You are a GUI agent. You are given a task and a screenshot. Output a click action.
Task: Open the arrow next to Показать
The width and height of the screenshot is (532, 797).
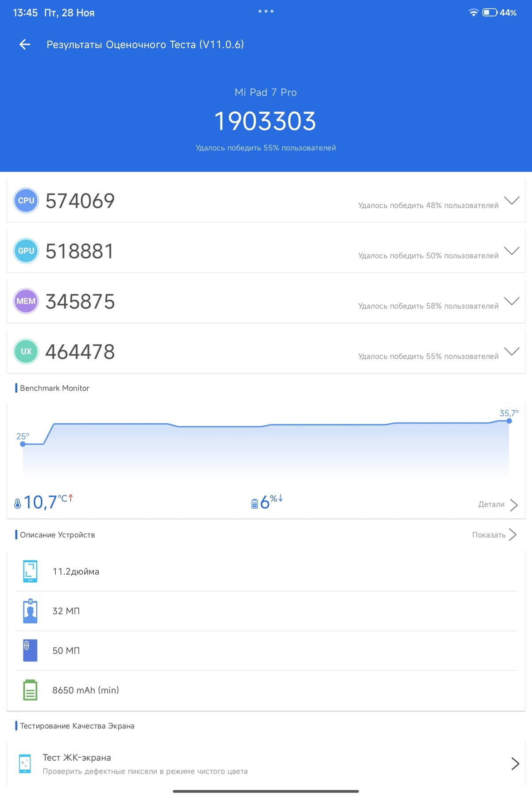513,534
